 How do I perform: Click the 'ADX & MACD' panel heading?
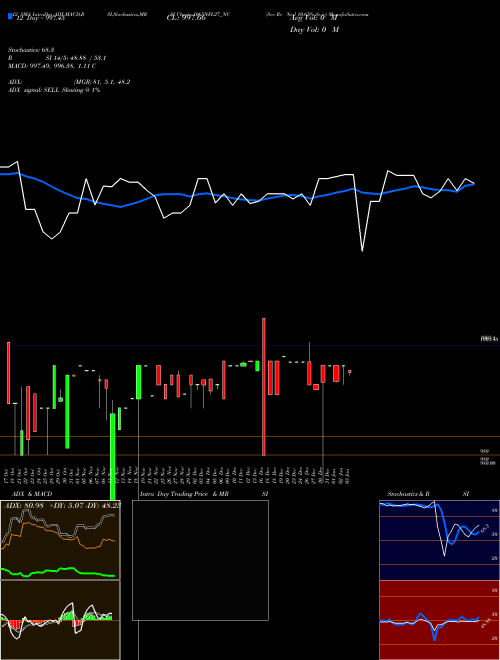(x=32, y=494)
